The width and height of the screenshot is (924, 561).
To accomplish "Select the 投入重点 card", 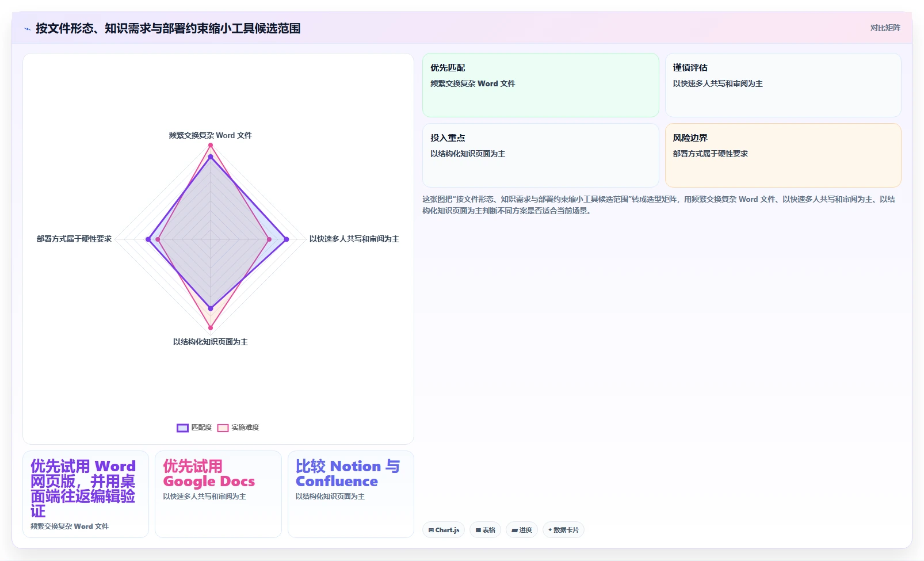I will (541, 155).
